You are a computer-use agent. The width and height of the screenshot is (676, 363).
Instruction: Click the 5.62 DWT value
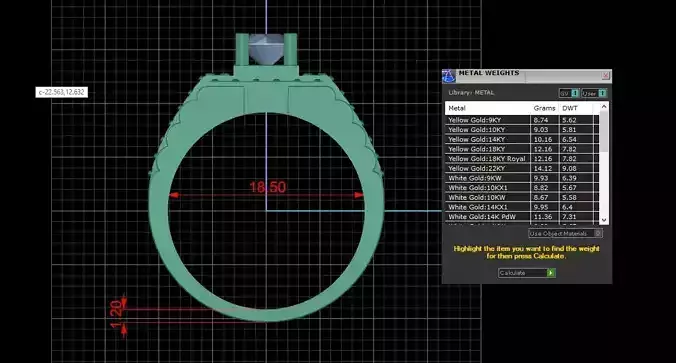569,120
